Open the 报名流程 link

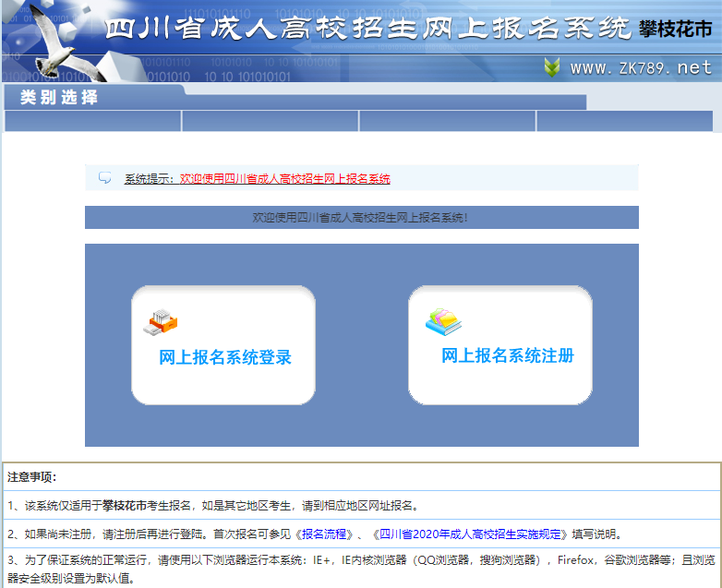(324, 534)
